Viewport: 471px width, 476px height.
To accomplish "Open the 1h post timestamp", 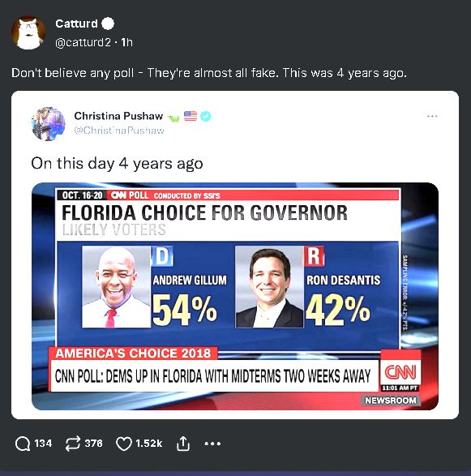I will click(126, 42).
